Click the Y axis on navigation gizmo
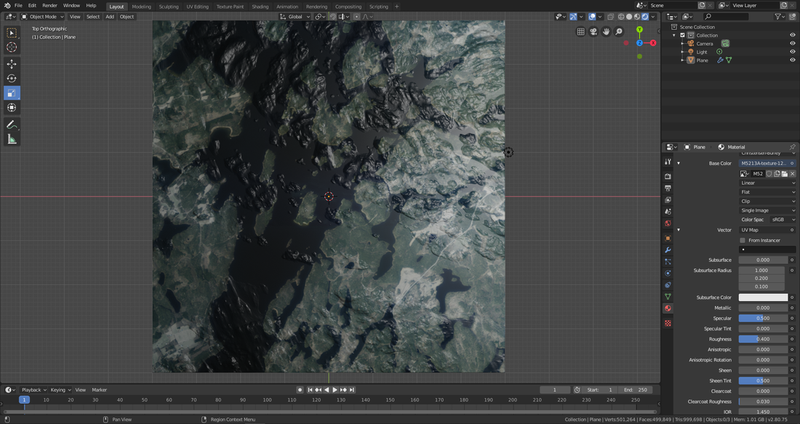This screenshot has height=424, width=800. (639, 30)
